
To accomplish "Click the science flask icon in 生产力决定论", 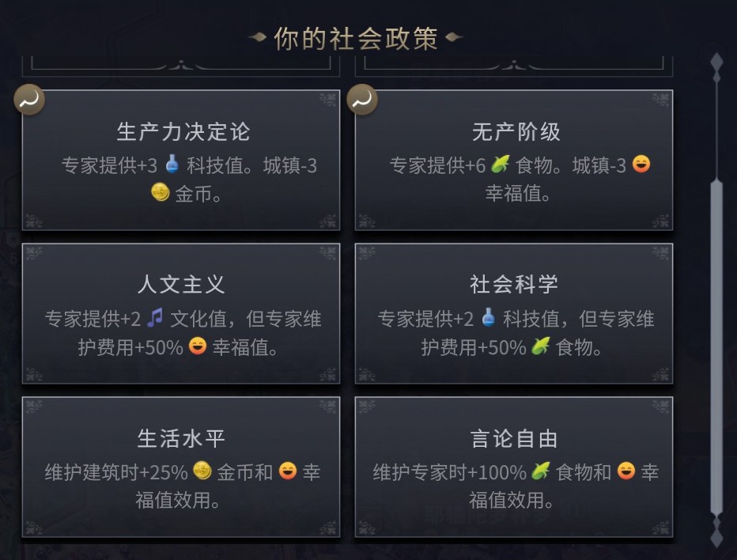I will (x=172, y=165).
